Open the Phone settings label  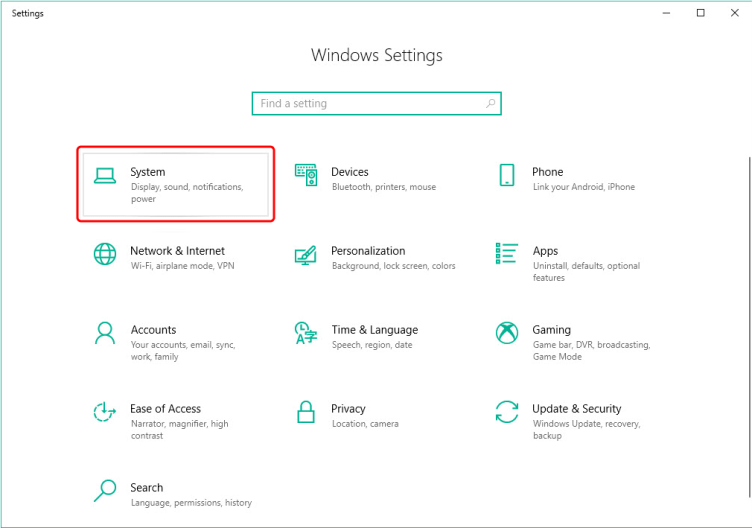547,172
